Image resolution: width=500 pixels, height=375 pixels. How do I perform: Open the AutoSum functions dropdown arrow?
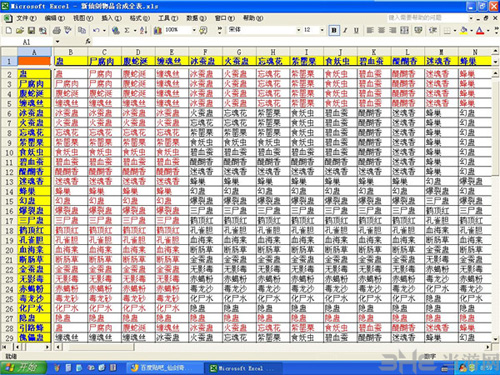pos(135,30)
